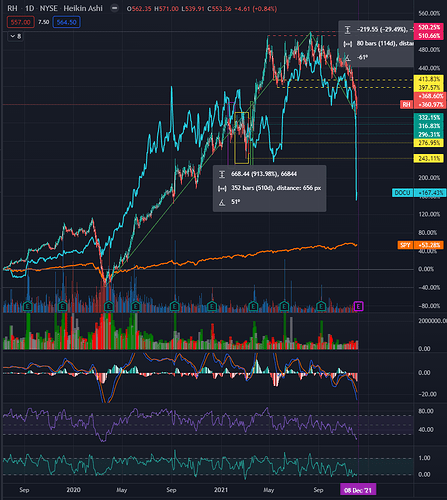This screenshot has height=500, width=447.
Task: Click the yellow 413.83% price level label
Action: pyautogui.click(x=429, y=79)
